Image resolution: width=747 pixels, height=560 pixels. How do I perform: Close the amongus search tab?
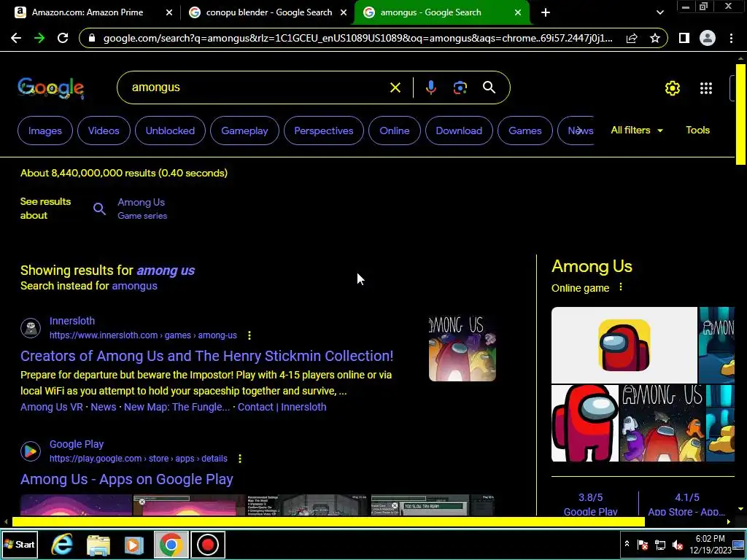[x=518, y=12]
